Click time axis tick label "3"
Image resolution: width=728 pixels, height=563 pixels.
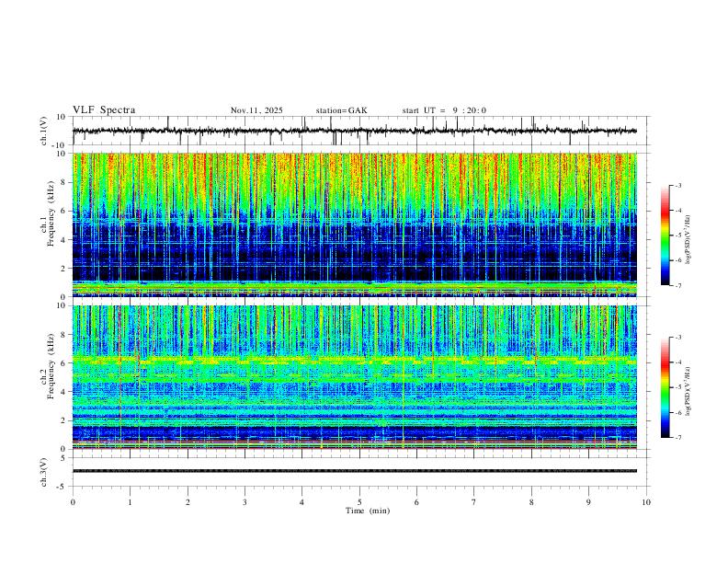pyautogui.click(x=245, y=502)
